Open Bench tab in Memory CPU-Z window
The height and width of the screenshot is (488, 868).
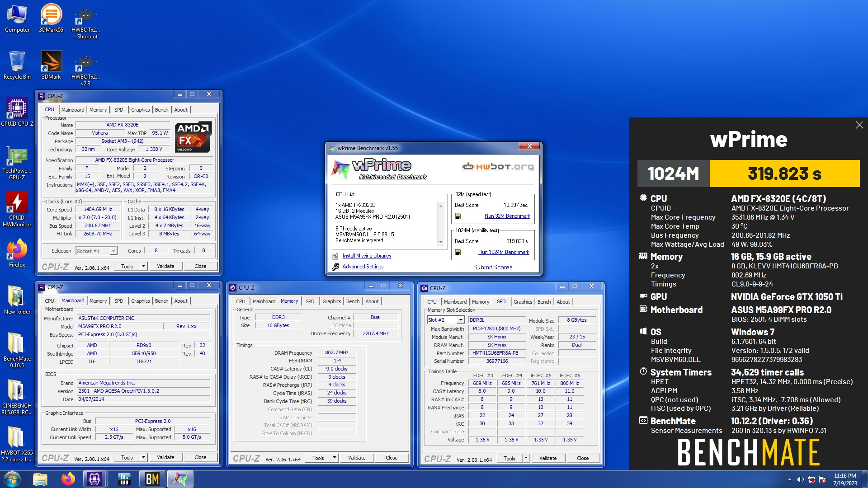(x=353, y=301)
